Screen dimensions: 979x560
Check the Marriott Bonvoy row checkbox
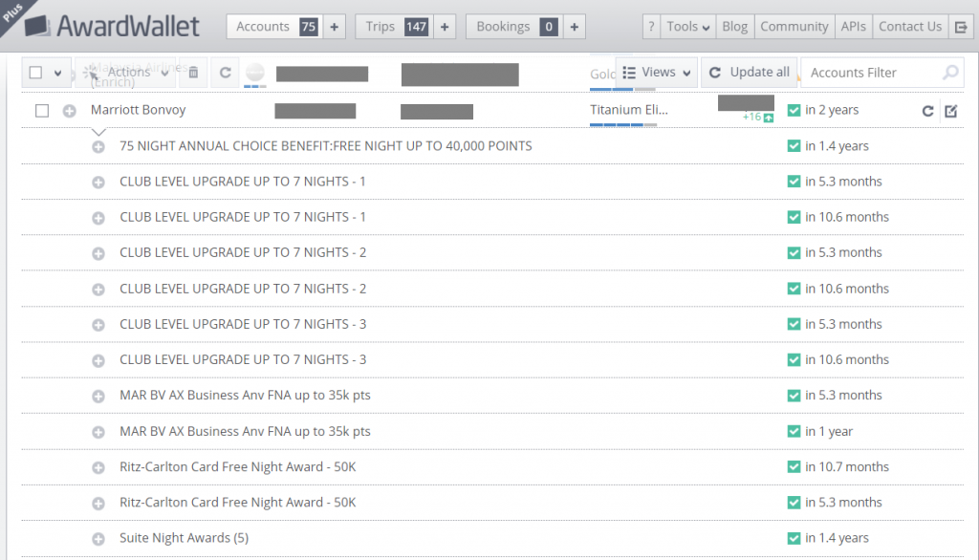[x=42, y=111]
